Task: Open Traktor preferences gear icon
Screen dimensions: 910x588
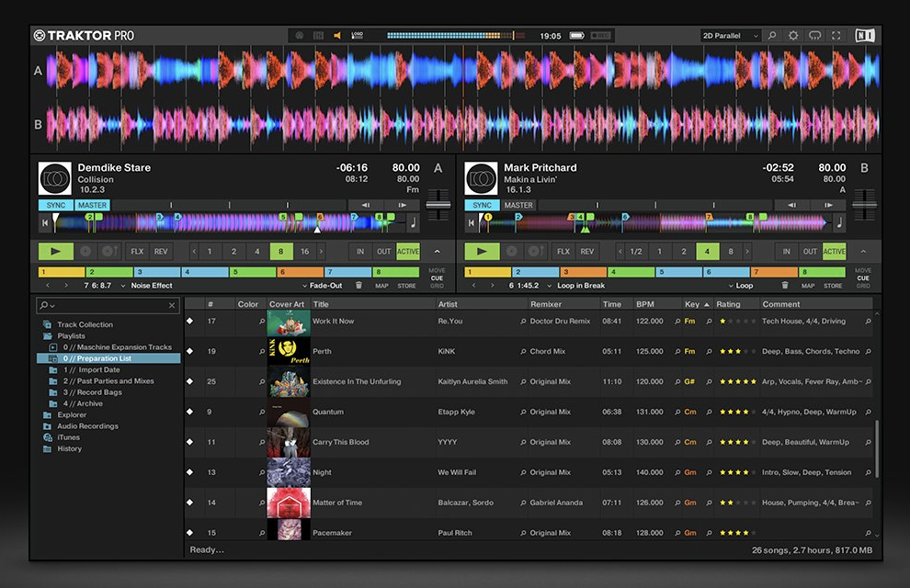Action: tap(792, 36)
